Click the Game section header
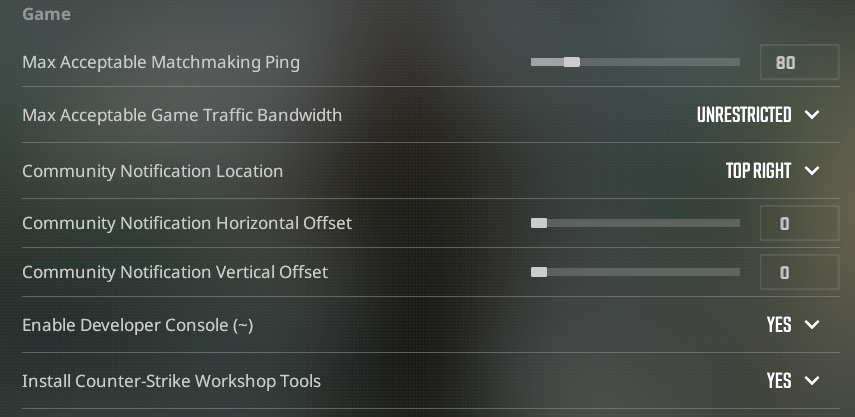855x417 pixels. (46, 15)
